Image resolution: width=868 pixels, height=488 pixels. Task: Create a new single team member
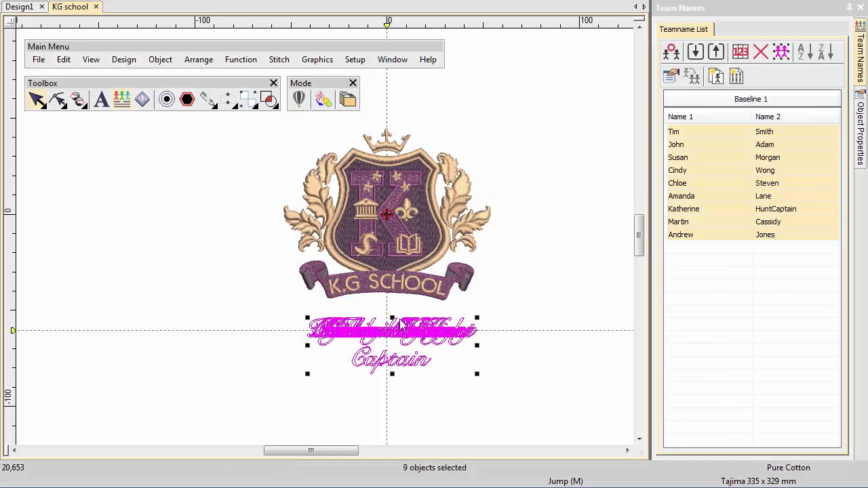pos(716,76)
